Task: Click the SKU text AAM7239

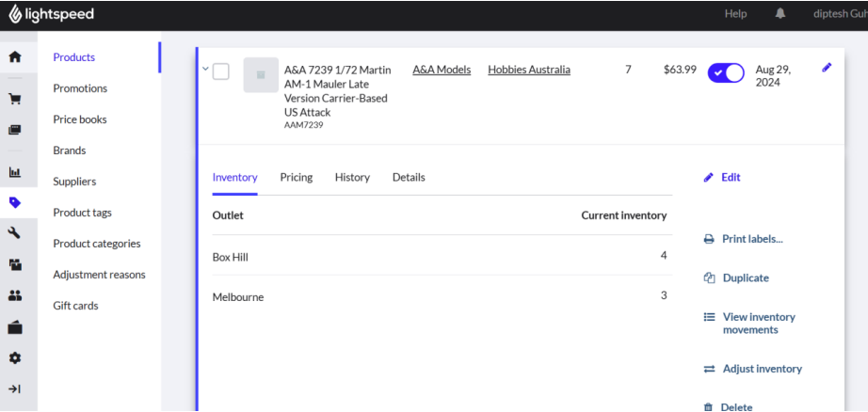Action: click(304, 125)
